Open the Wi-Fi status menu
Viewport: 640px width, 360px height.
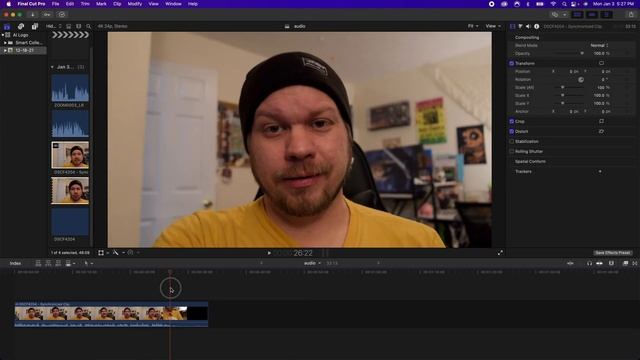pyautogui.click(x=553, y=4)
